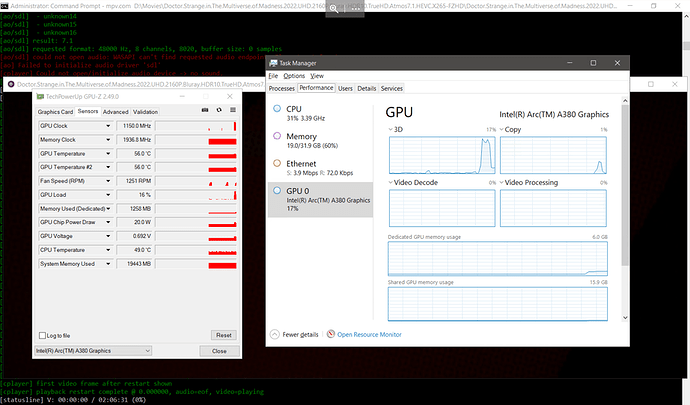Switch to the Performance tab

[316, 88]
